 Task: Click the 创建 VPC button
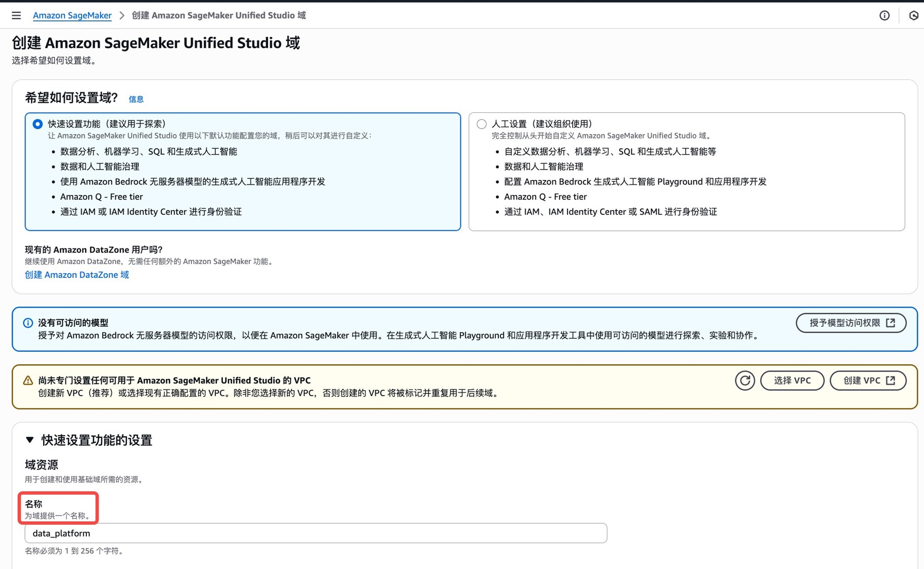(x=867, y=380)
